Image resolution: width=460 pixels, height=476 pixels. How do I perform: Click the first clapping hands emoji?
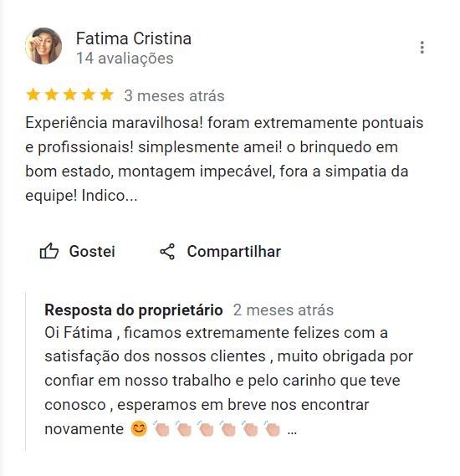click(x=161, y=428)
